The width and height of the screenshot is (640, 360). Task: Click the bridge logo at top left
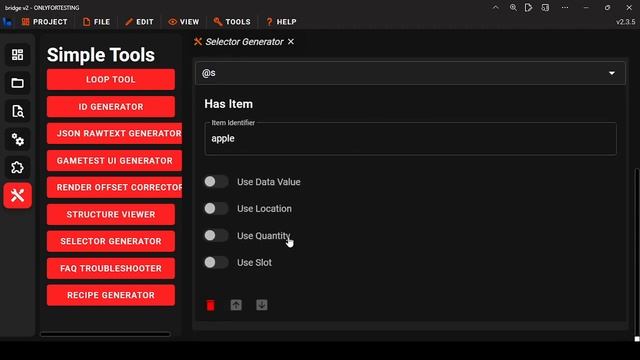point(7,22)
